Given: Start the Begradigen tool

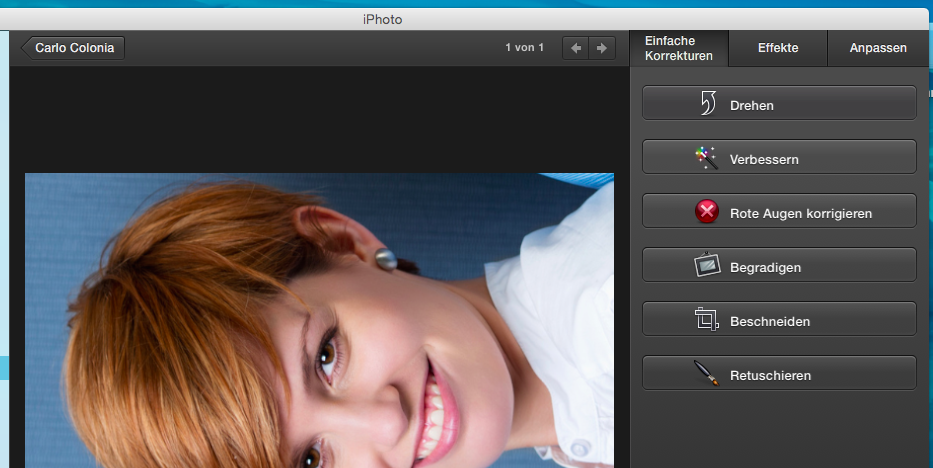Looking at the screenshot, I should click(779, 265).
